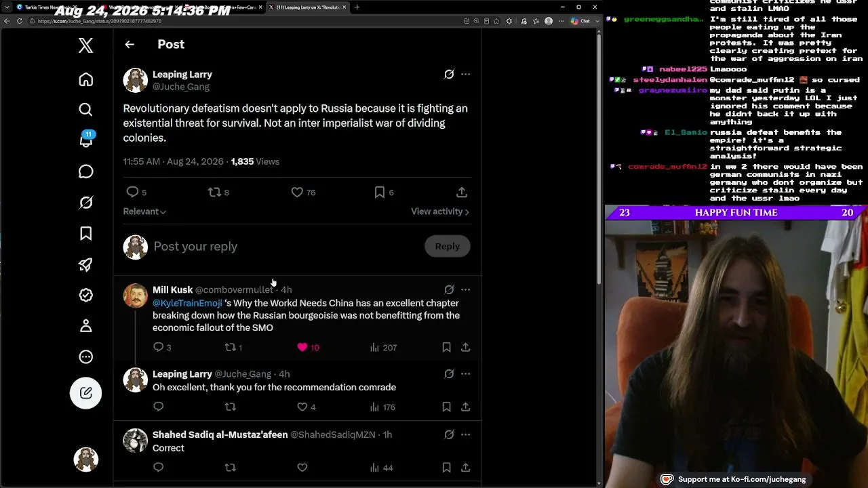
Task: Select the Leaping Larry on X tab
Action: [x=308, y=7]
